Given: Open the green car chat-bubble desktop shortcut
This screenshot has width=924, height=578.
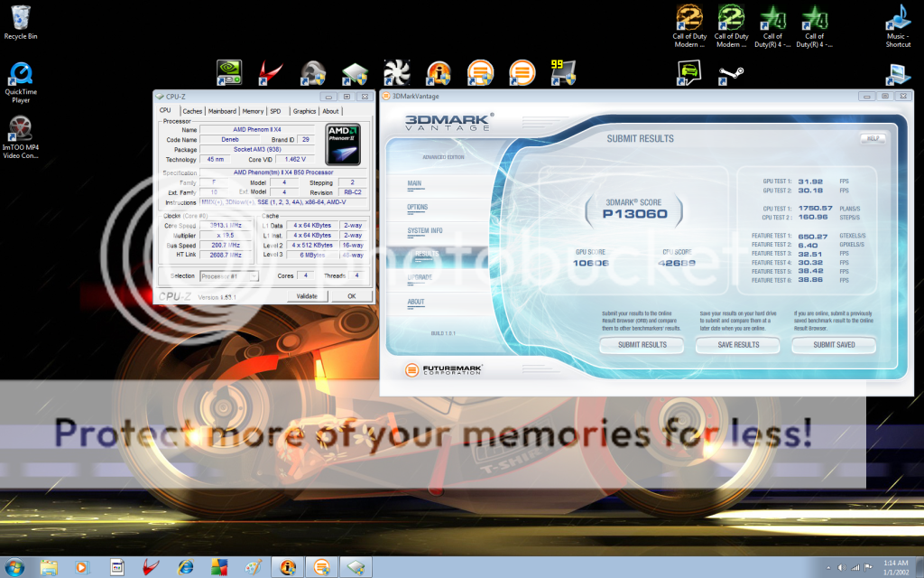Looking at the screenshot, I should pyautogui.click(x=688, y=73).
